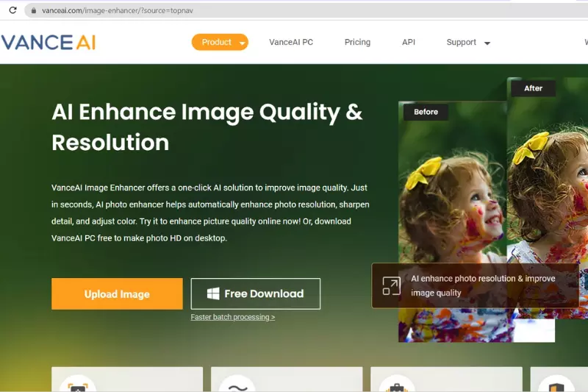The image size is (588, 392).
Task: Click the browser reload icon
Action: tap(12, 11)
